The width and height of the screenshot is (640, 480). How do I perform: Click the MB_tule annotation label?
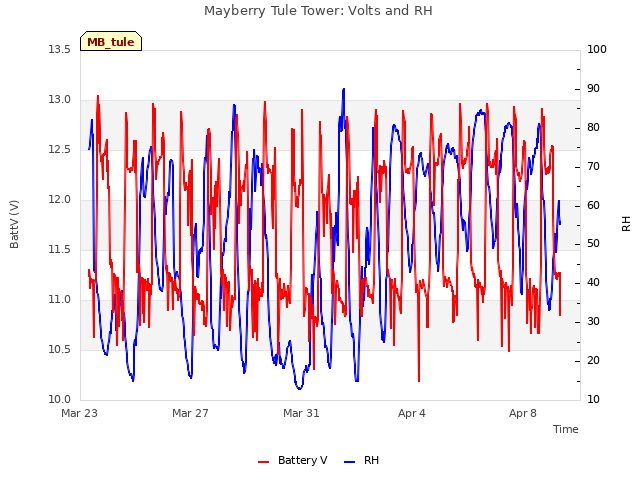111,41
